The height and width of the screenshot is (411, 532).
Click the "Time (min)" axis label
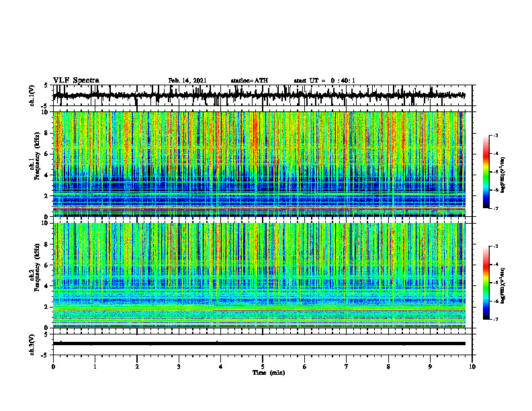click(269, 373)
